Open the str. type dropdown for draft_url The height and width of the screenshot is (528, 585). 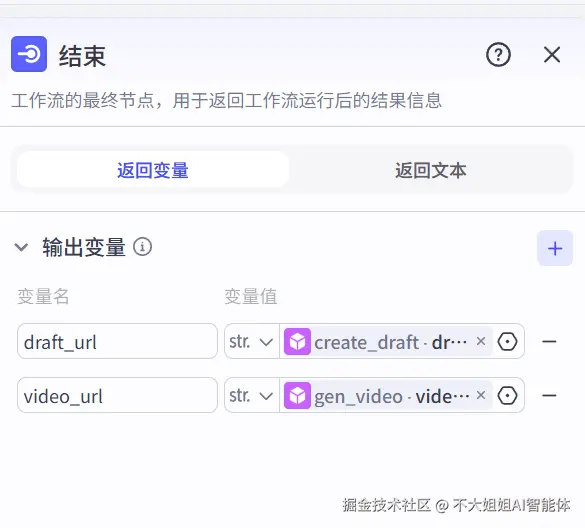(251, 341)
